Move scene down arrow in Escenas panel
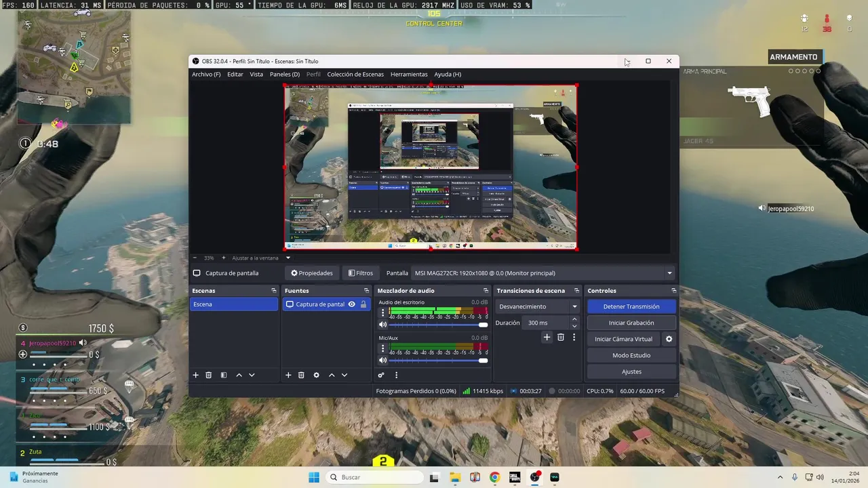The image size is (868, 488). (252, 375)
